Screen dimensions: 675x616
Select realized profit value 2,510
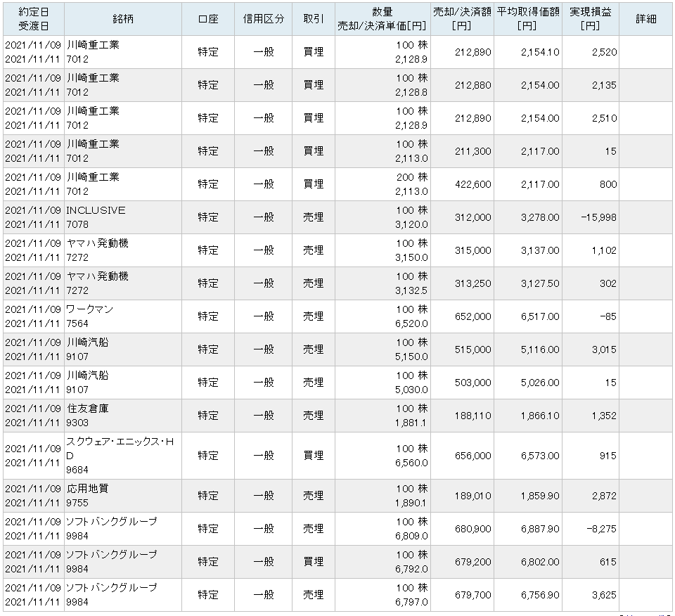coord(605,118)
